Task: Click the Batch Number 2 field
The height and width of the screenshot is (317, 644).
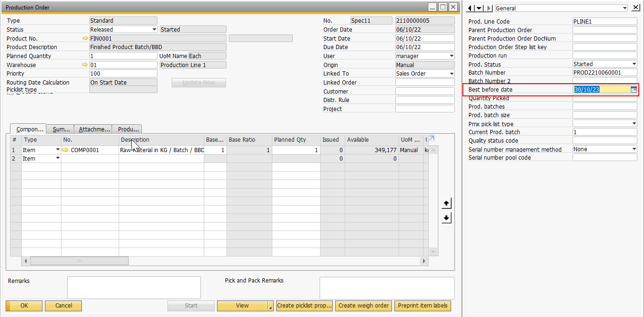Action: click(605, 81)
